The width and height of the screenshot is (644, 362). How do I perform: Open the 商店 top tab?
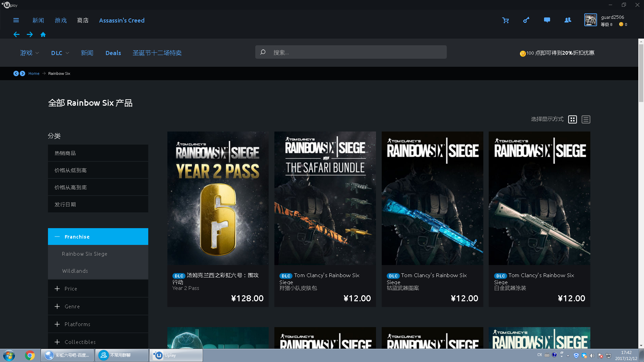tap(83, 20)
